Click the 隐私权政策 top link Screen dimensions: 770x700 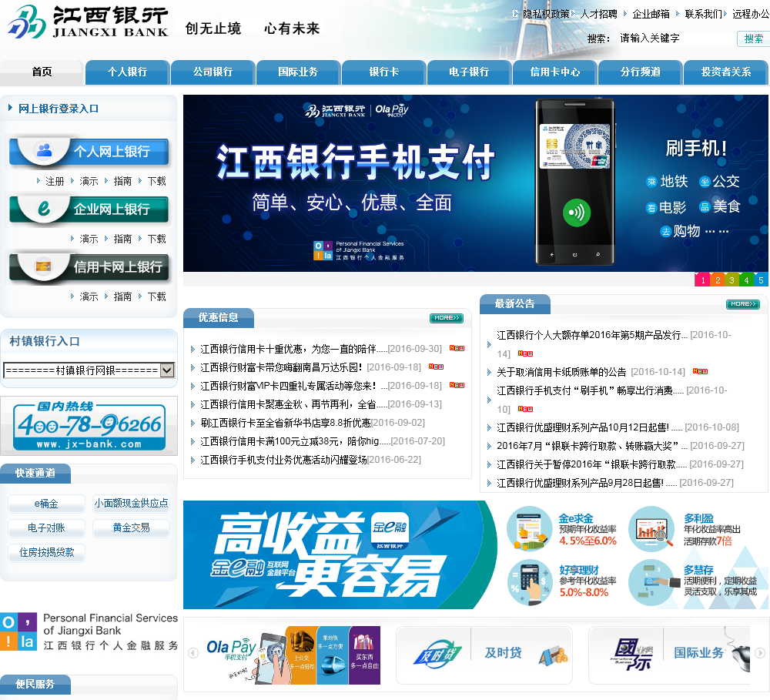tap(546, 14)
